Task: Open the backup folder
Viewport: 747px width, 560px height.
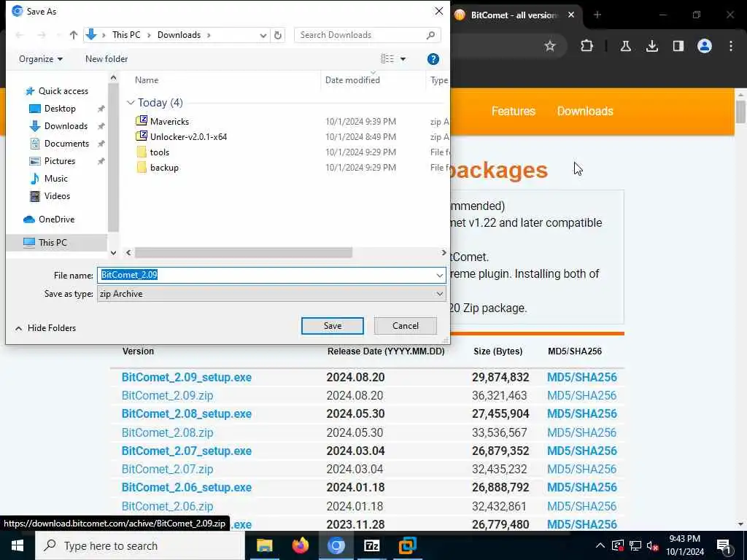Action: click(164, 167)
